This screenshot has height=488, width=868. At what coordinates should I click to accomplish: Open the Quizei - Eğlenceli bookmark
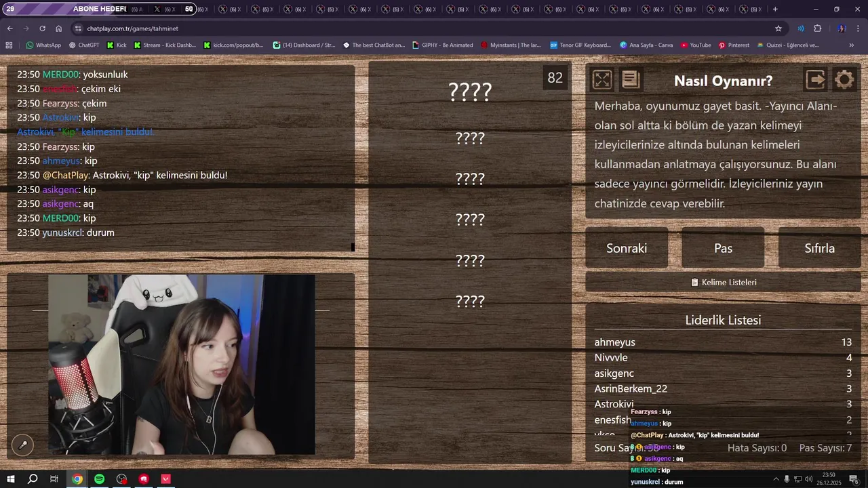coord(788,45)
